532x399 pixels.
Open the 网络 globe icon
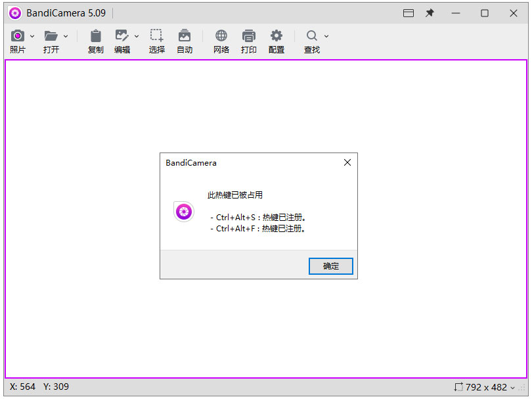click(221, 35)
